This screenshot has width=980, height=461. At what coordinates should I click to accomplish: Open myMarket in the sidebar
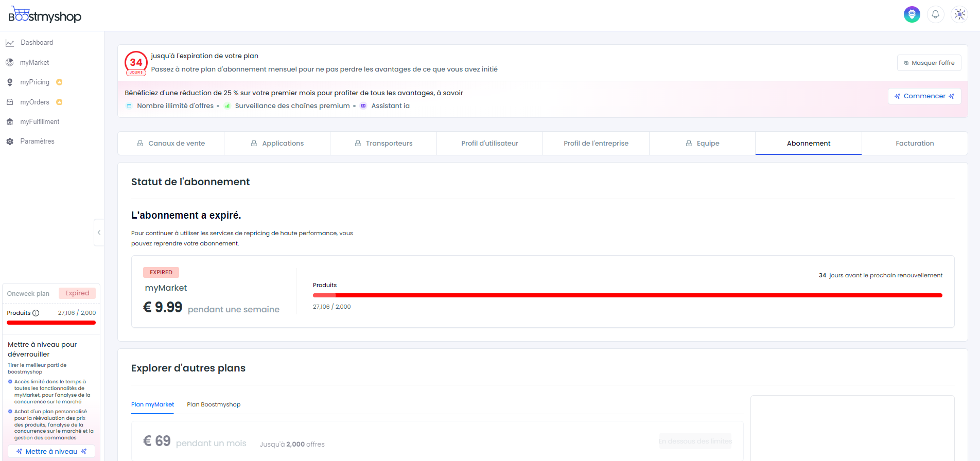[34, 62]
